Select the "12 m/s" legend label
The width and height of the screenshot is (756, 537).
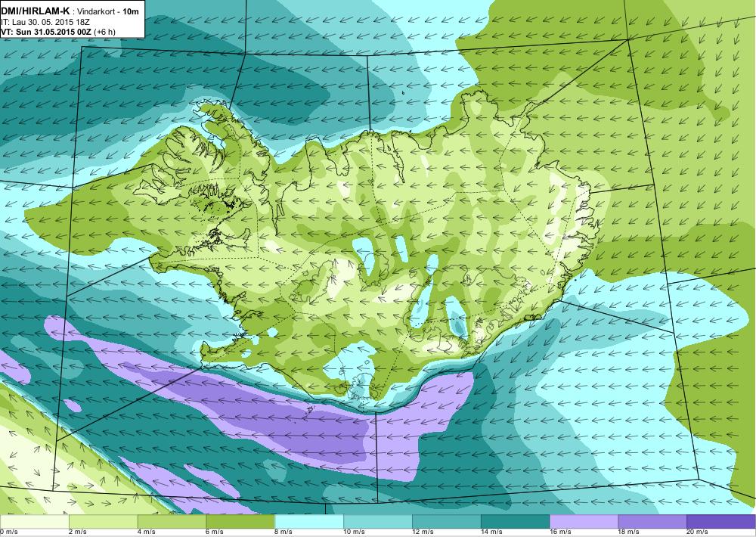(423, 532)
